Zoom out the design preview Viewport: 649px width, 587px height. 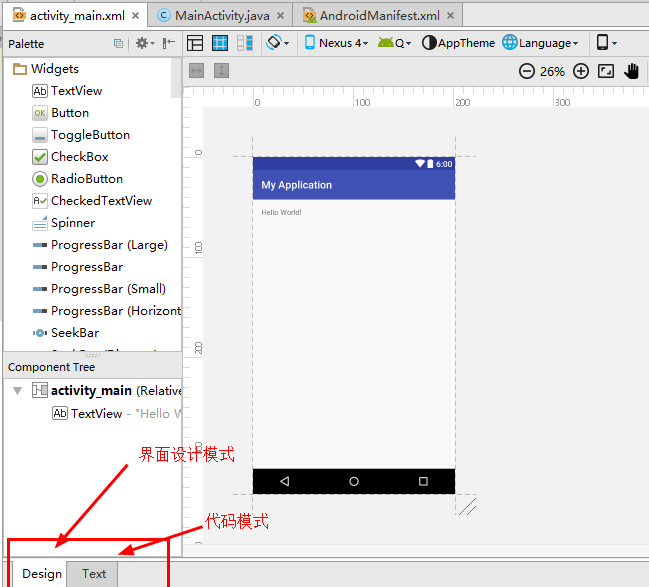(526, 71)
